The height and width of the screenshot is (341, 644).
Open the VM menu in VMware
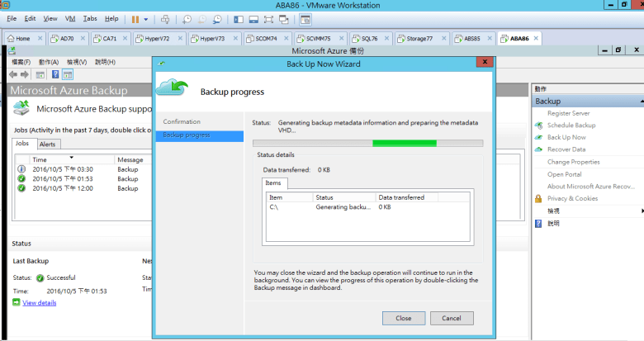click(69, 18)
